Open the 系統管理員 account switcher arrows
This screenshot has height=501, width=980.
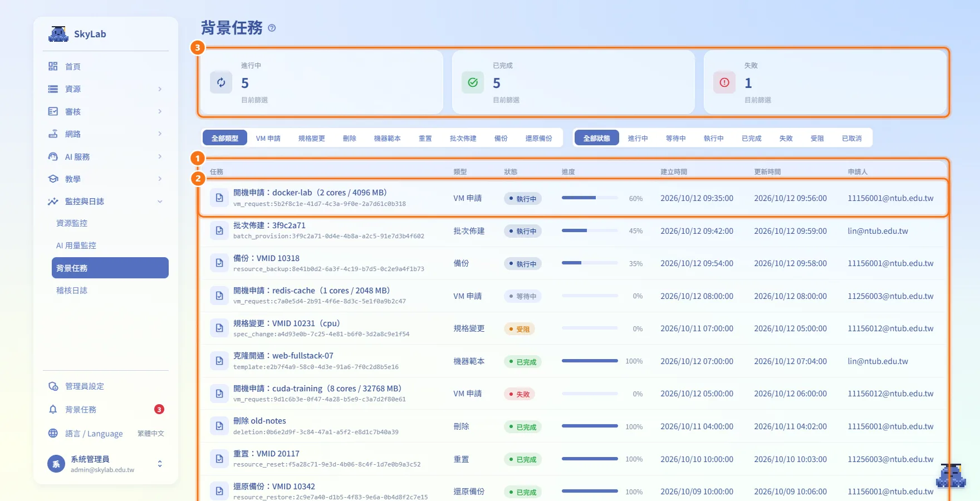click(x=160, y=464)
